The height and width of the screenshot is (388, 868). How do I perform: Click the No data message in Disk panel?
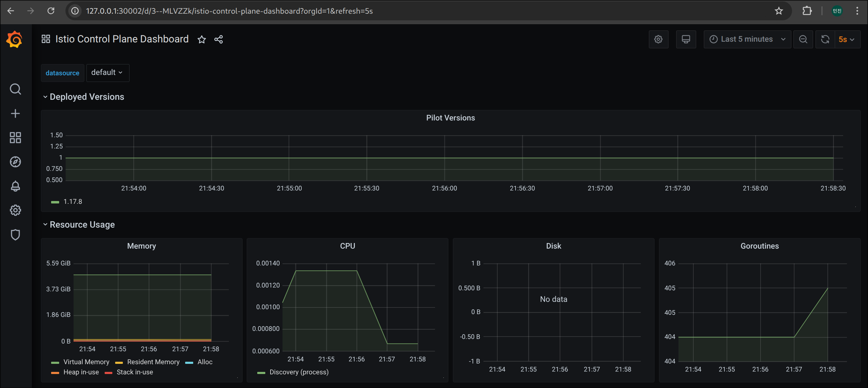553,299
